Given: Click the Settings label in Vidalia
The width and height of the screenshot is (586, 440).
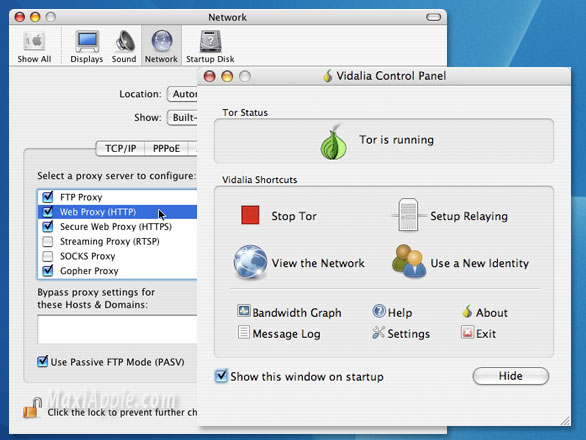Looking at the screenshot, I should point(408,334).
